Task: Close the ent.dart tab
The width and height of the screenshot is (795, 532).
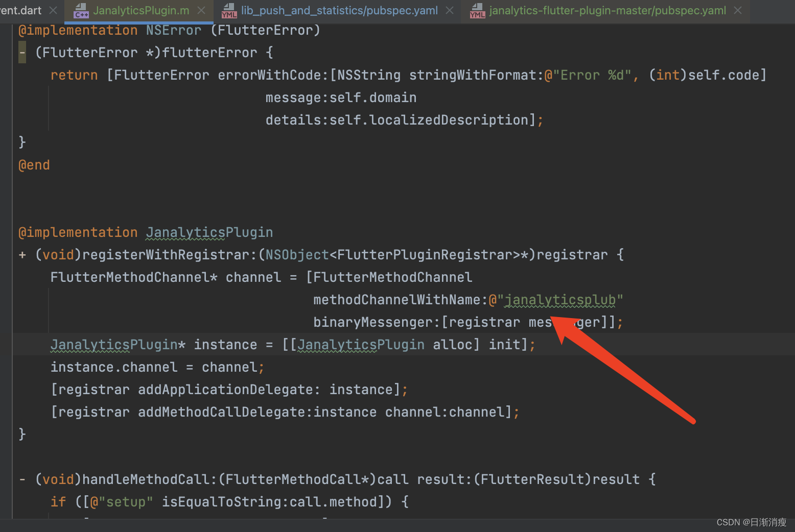Action: 53,9
